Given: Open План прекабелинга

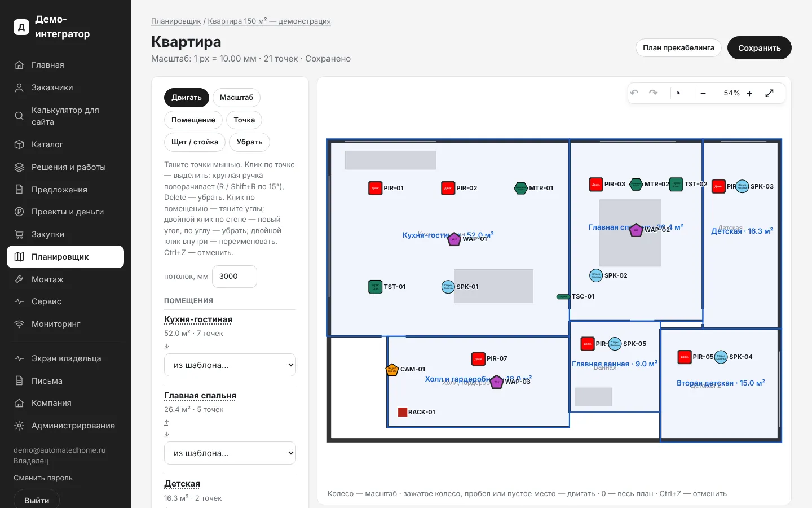Looking at the screenshot, I should click(x=678, y=48).
